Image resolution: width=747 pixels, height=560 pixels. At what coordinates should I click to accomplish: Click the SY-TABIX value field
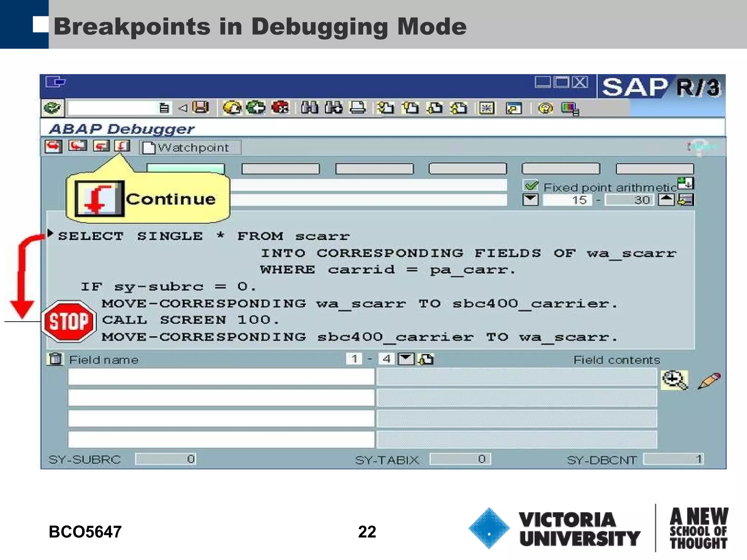tap(460, 459)
